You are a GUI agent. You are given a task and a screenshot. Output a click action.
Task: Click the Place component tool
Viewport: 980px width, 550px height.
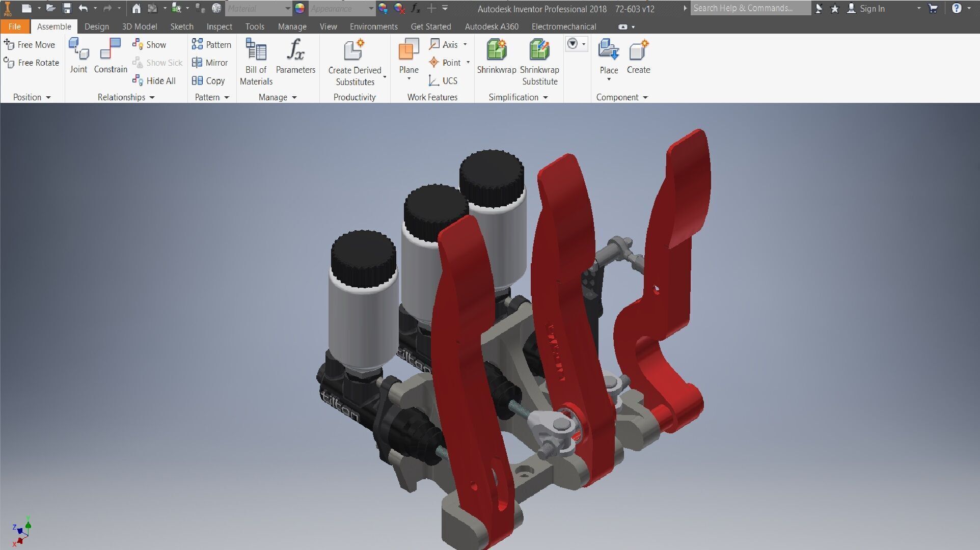[x=609, y=55]
